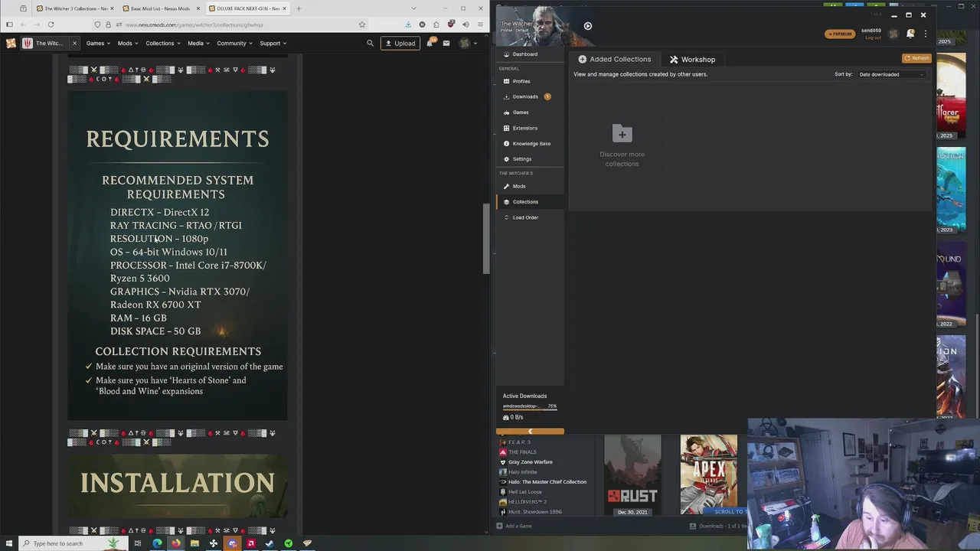Open Steam from the Windows taskbar
This screenshot has width=980, height=551.
[269, 543]
